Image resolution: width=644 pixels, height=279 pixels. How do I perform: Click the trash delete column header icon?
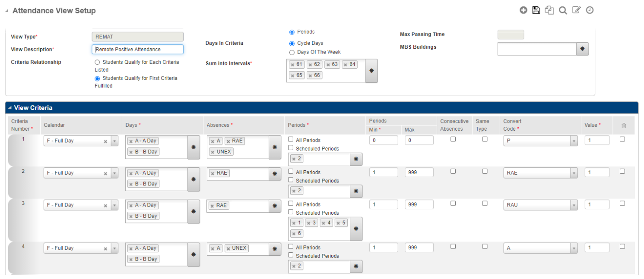pyautogui.click(x=624, y=125)
